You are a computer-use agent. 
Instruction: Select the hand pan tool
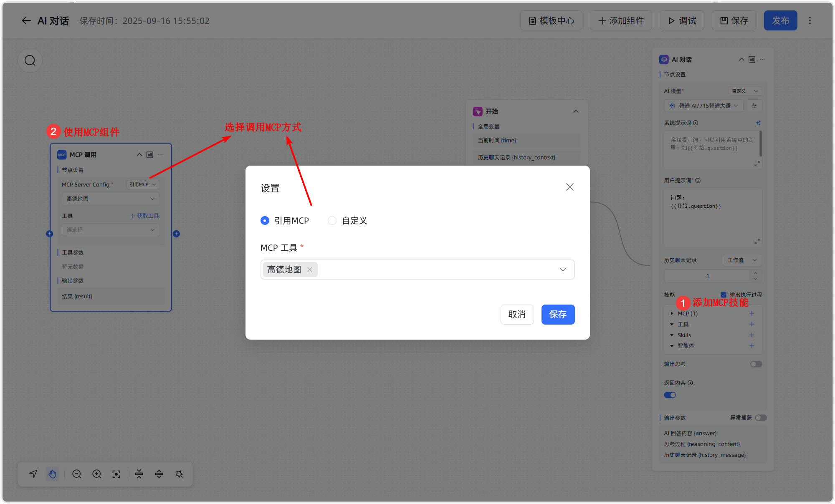point(52,474)
